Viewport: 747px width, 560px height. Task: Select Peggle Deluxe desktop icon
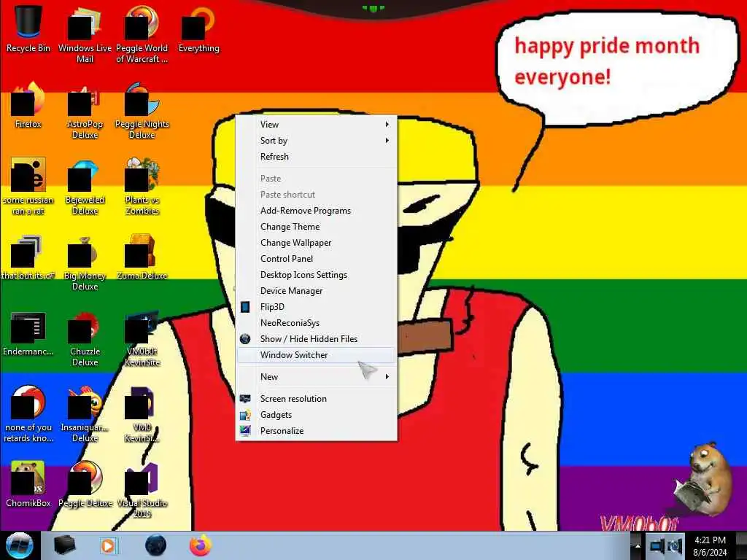pyautogui.click(x=85, y=485)
